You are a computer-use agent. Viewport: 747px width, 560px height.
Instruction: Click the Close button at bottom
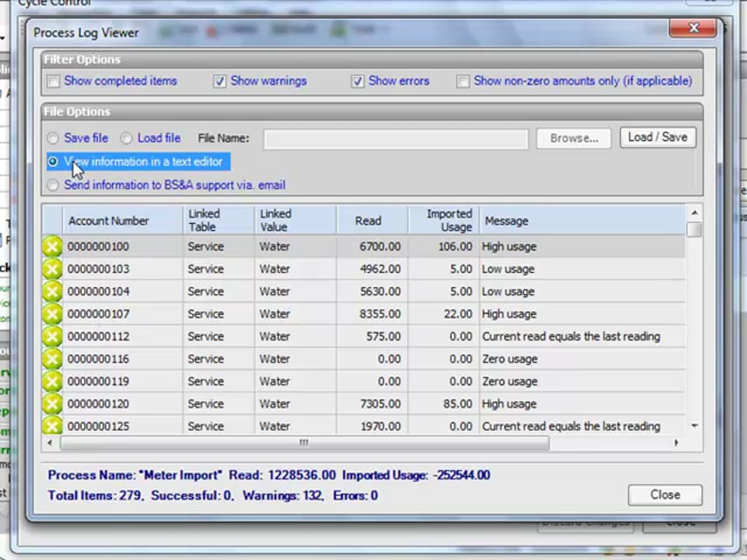point(665,495)
